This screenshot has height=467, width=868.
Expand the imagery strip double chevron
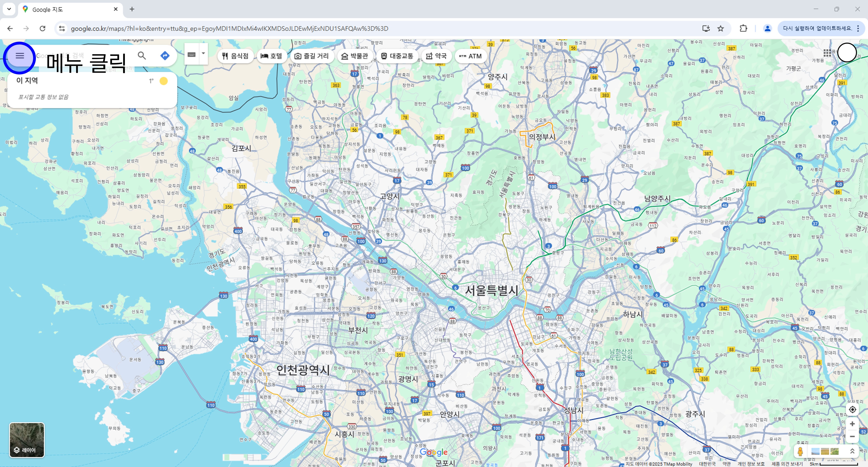(852, 451)
